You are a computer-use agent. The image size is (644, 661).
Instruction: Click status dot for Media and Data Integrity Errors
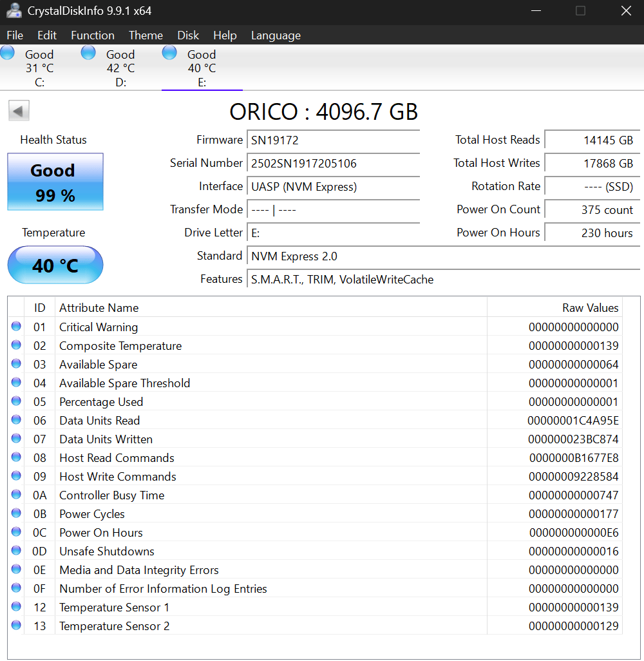pyautogui.click(x=16, y=569)
